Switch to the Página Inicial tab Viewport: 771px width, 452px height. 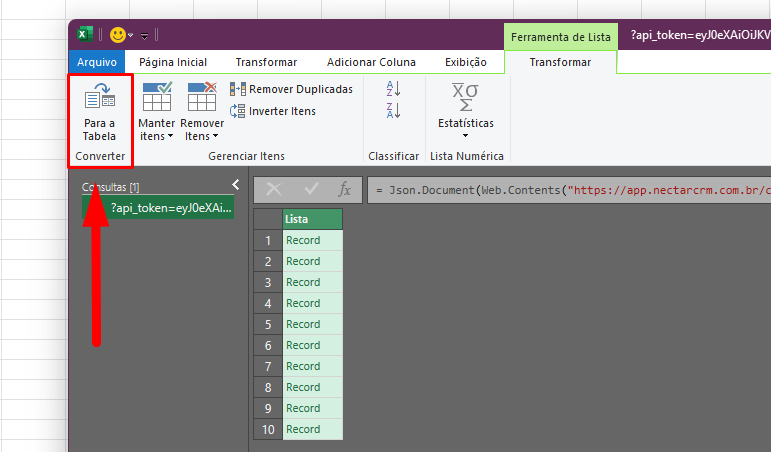coord(173,62)
